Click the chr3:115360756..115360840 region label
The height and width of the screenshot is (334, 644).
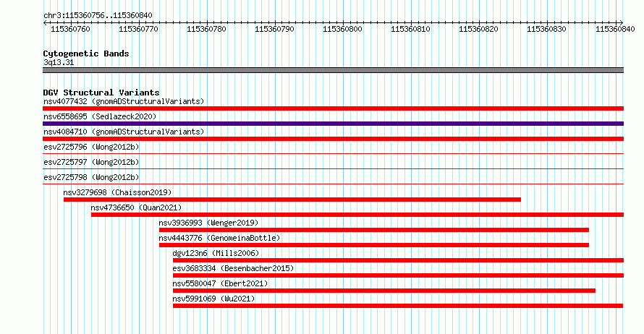[x=98, y=15]
